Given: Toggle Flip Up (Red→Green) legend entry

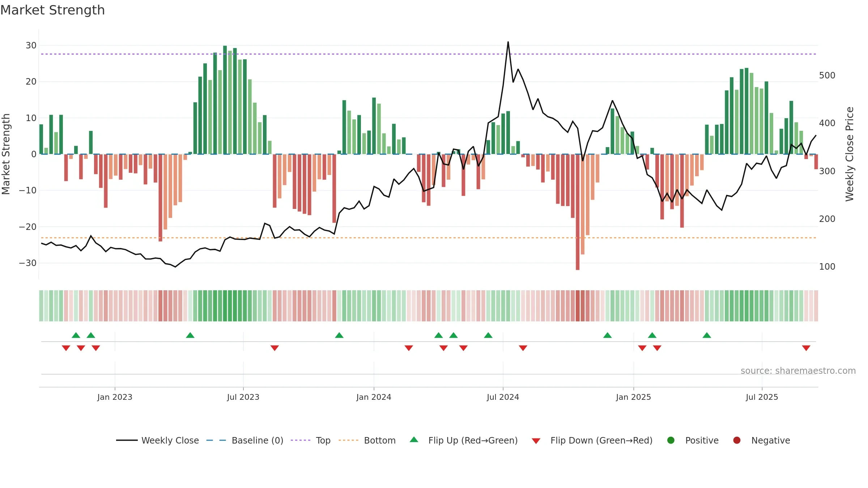Looking at the screenshot, I should point(464,440).
